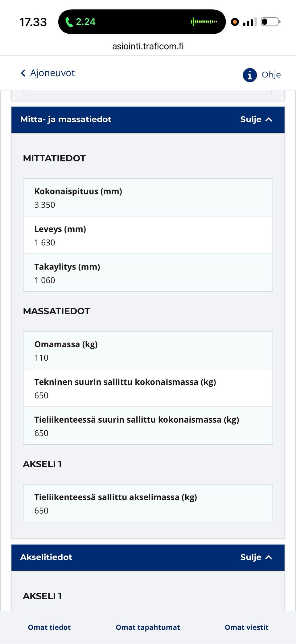Viewport: 296px width, 644px height.
Task: Tap the green phone call icon
Action: coord(69,22)
